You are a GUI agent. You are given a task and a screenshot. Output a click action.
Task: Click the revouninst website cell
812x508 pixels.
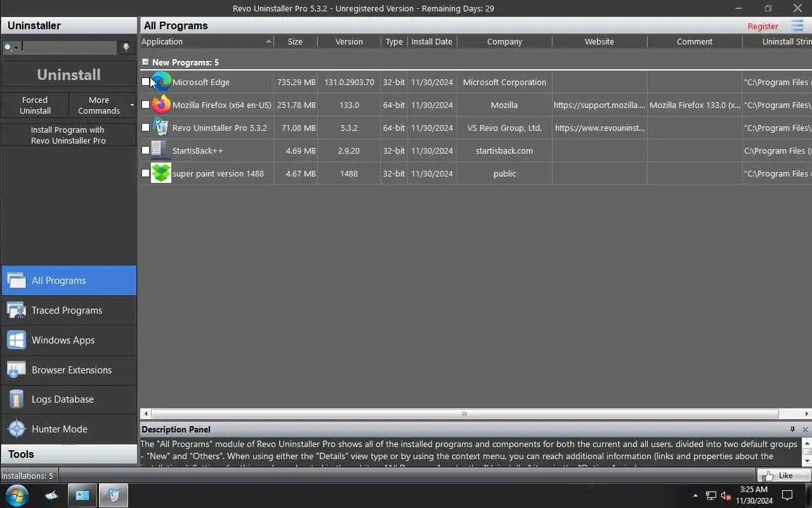click(x=599, y=128)
